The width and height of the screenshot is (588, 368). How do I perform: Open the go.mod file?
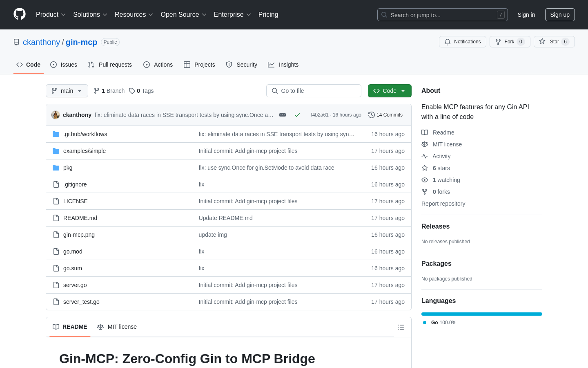[73, 251]
